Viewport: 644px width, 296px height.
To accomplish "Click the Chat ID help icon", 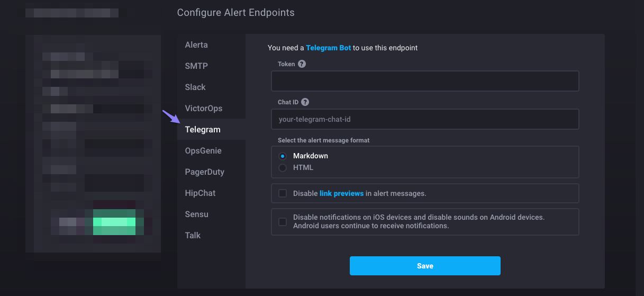I will pos(305,102).
